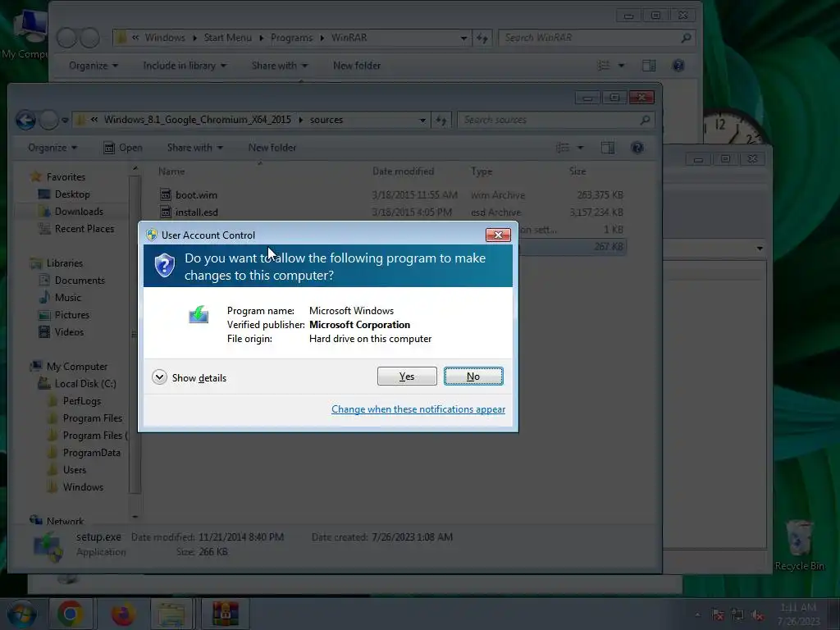The width and height of the screenshot is (840, 630).
Task: Toggle preview pane in WinRAR folder window
Action: coord(649,66)
